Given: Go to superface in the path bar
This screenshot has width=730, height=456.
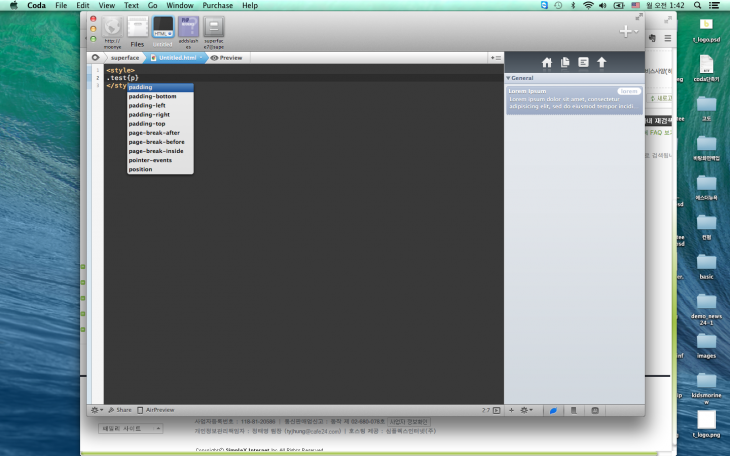Looking at the screenshot, I should pyautogui.click(x=125, y=58).
